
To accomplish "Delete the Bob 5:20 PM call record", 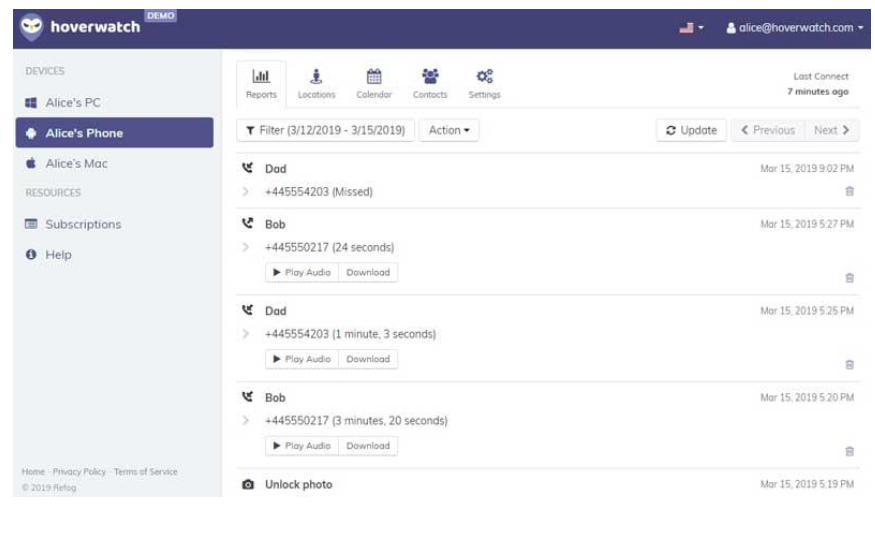I will point(849,451).
